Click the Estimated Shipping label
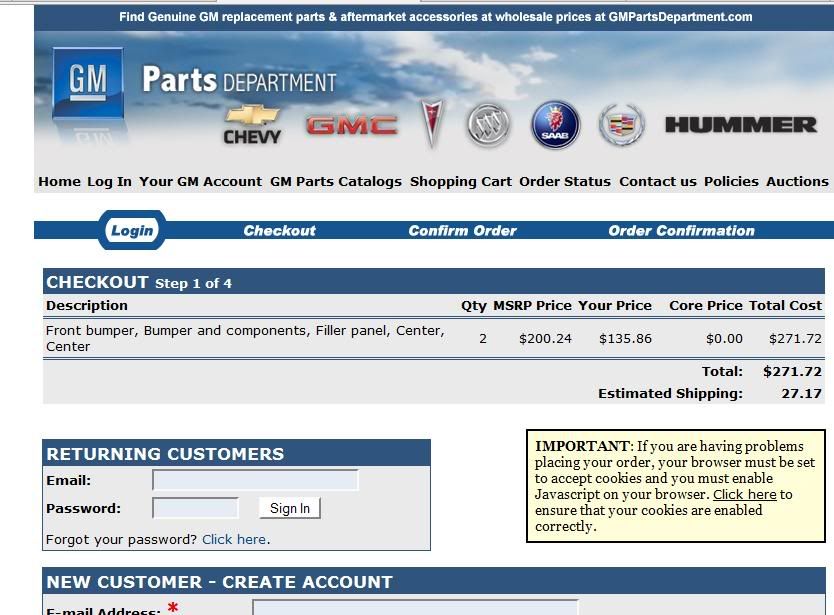 tap(670, 394)
